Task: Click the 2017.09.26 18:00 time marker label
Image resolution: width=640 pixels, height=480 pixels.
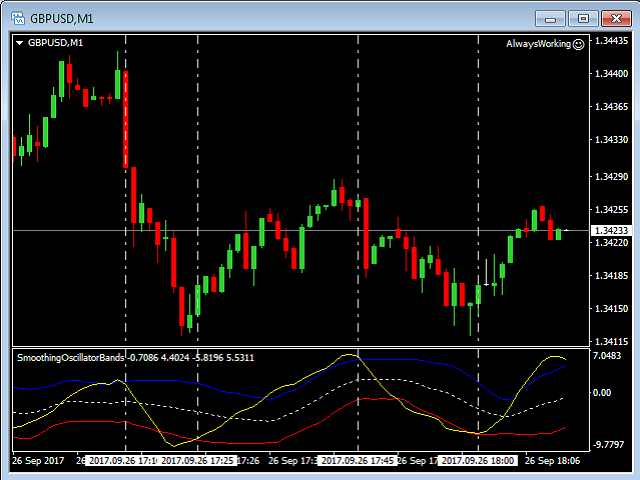Action: [x=478, y=461]
